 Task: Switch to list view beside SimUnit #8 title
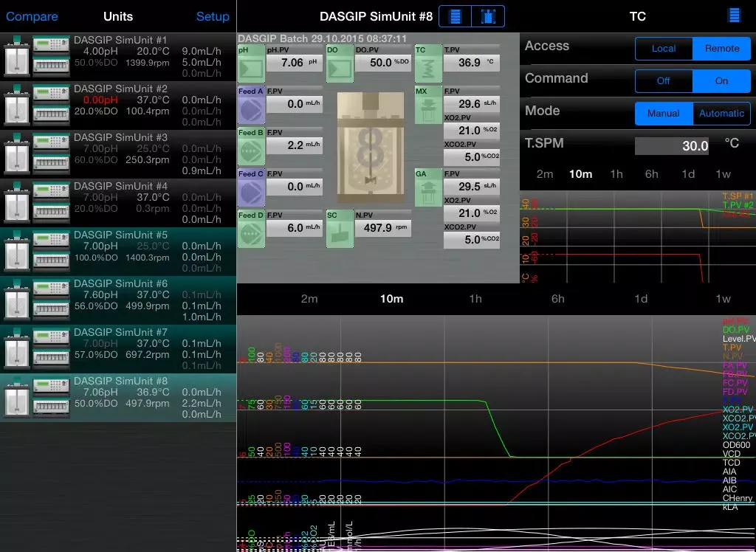[x=455, y=16]
